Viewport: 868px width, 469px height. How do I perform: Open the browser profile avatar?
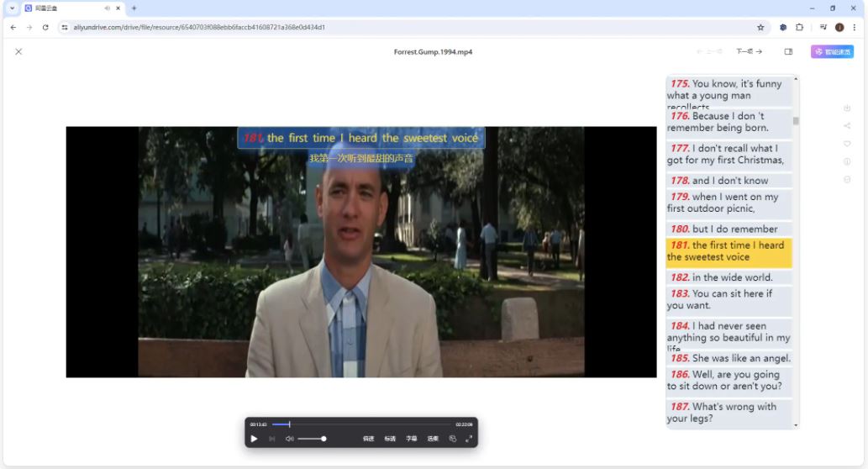839,27
